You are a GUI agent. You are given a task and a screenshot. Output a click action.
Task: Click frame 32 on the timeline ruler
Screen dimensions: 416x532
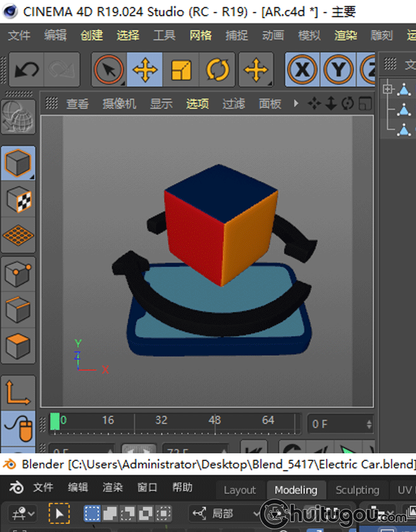pos(161,421)
